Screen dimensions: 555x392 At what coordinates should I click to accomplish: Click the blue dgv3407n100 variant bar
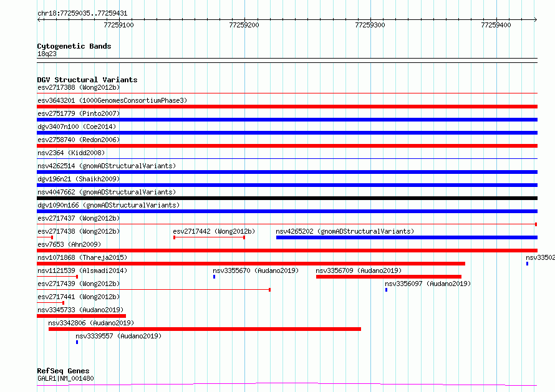287,133
